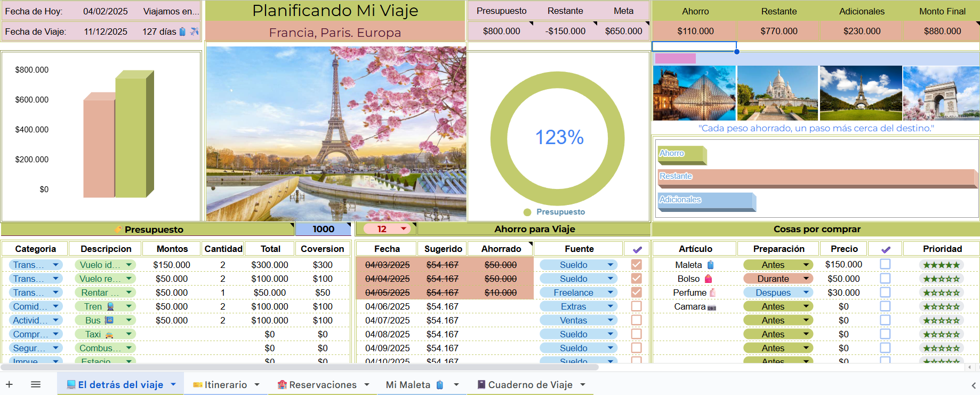Open the all sheets list icon
This screenshot has width=980, height=395.
tap(36, 384)
